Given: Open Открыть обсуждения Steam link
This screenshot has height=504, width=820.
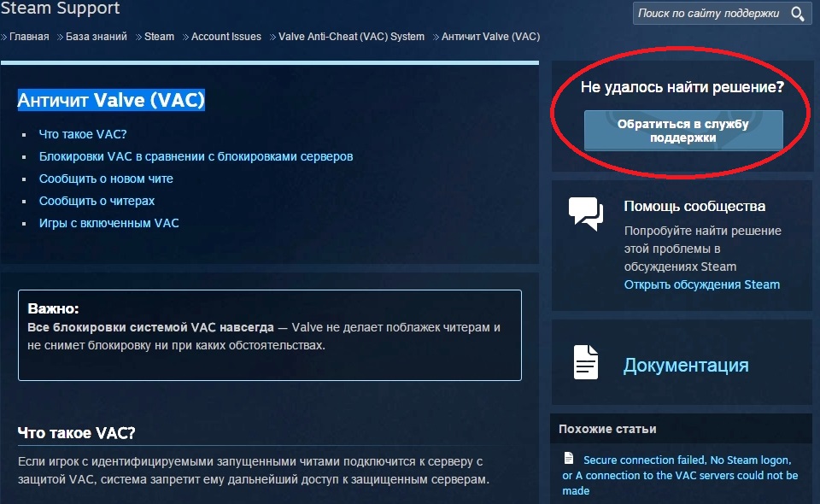Looking at the screenshot, I should click(702, 285).
